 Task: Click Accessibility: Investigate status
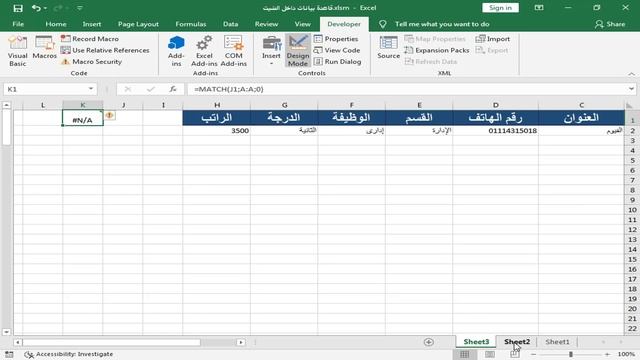[x=69, y=354]
